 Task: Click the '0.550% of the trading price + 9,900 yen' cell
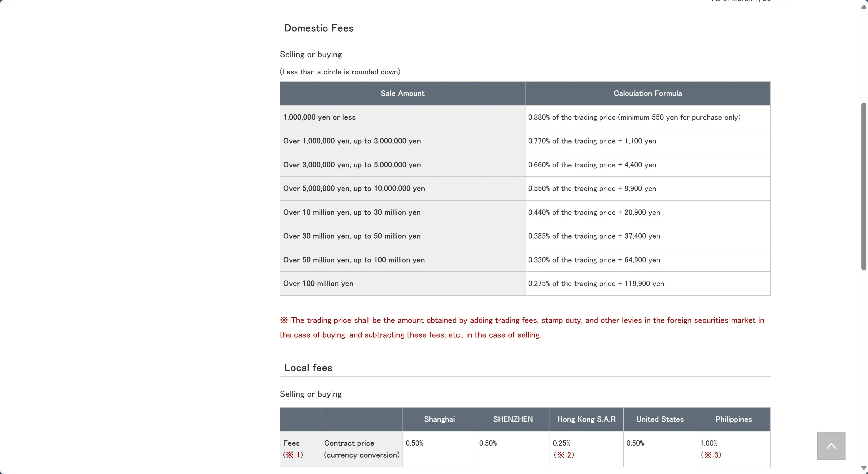[648, 189]
